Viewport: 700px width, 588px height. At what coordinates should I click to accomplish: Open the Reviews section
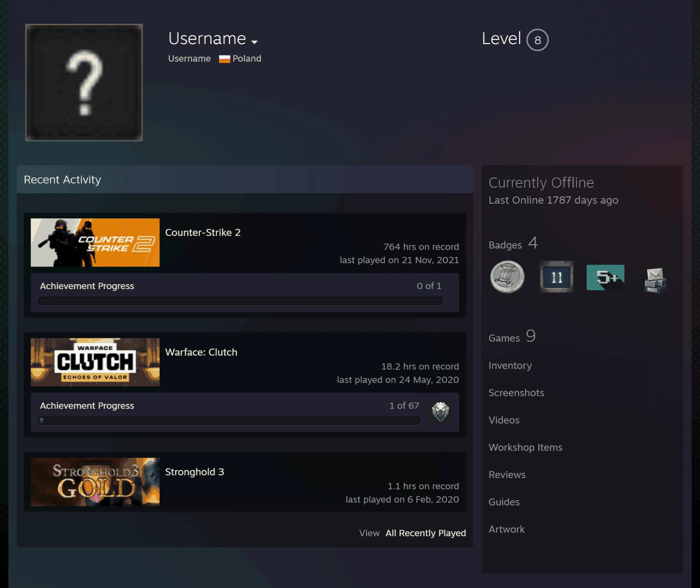507,475
